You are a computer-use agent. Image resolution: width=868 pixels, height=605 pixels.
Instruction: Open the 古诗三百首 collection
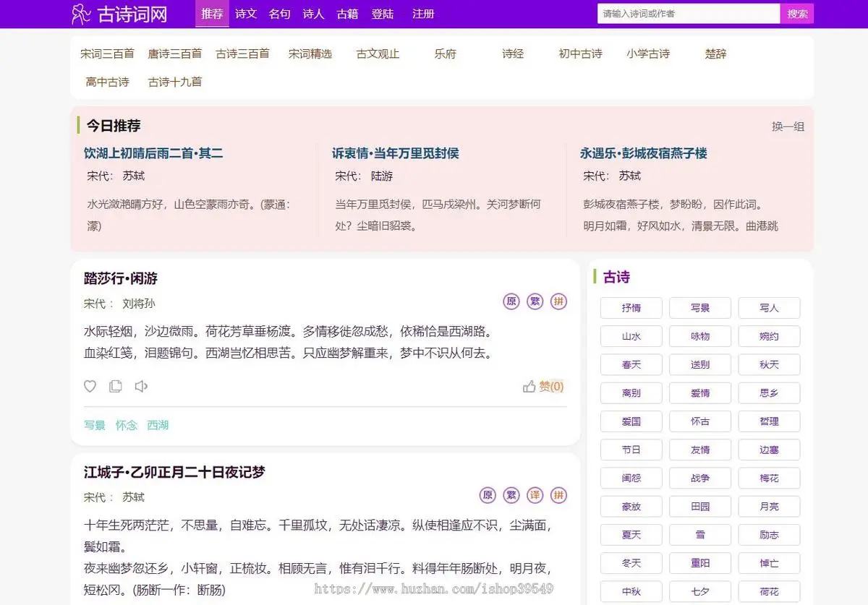[x=243, y=53]
